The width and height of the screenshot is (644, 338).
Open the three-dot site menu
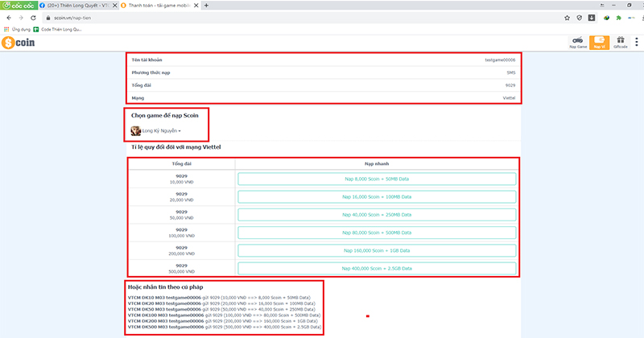click(637, 42)
